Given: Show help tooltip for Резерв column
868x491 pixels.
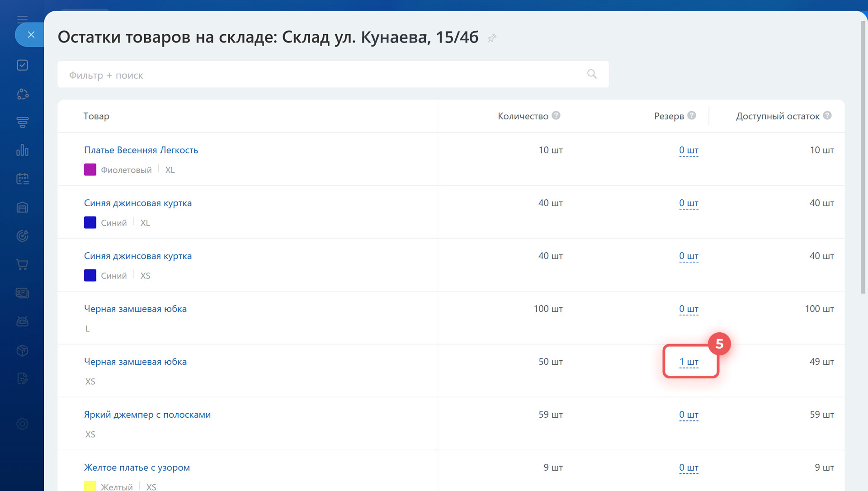Looking at the screenshot, I should (x=692, y=116).
